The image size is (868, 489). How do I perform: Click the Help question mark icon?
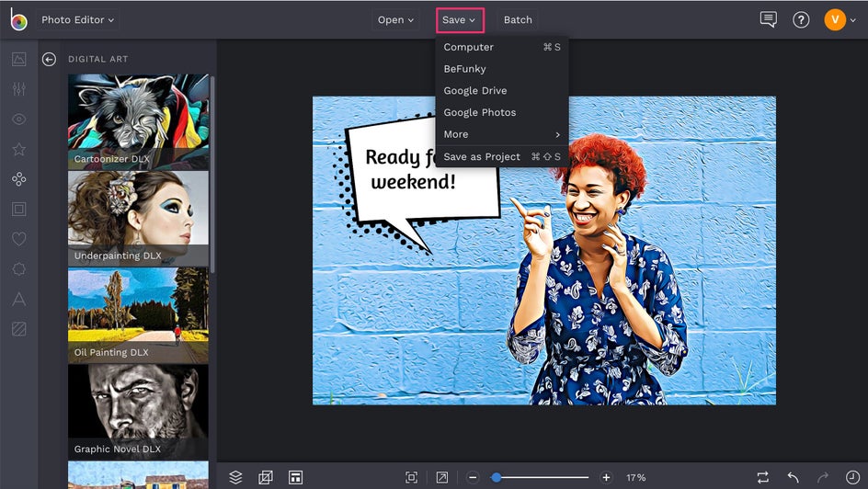coord(801,19)
